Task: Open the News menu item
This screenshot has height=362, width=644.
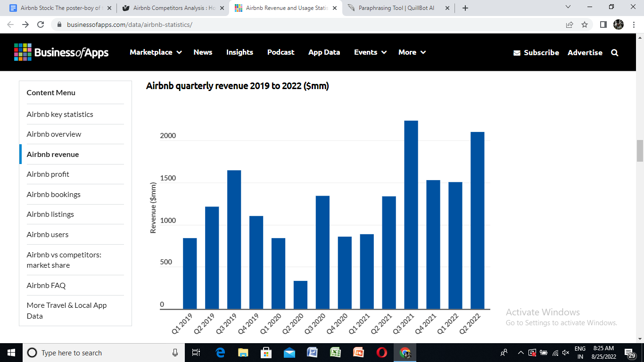Action: [203, 52]
